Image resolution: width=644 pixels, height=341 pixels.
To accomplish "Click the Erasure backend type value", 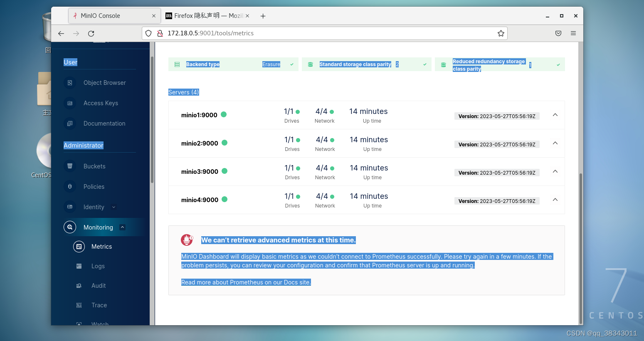I will [271, 64].
